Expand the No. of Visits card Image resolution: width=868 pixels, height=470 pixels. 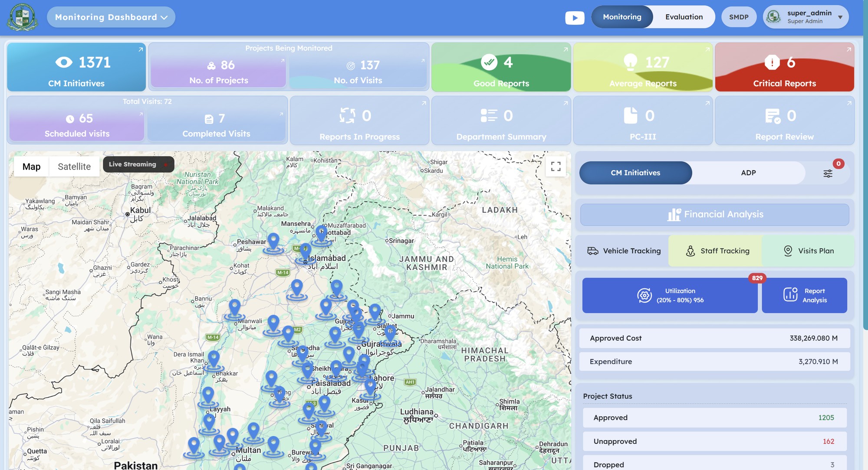(x=423, y=61)
